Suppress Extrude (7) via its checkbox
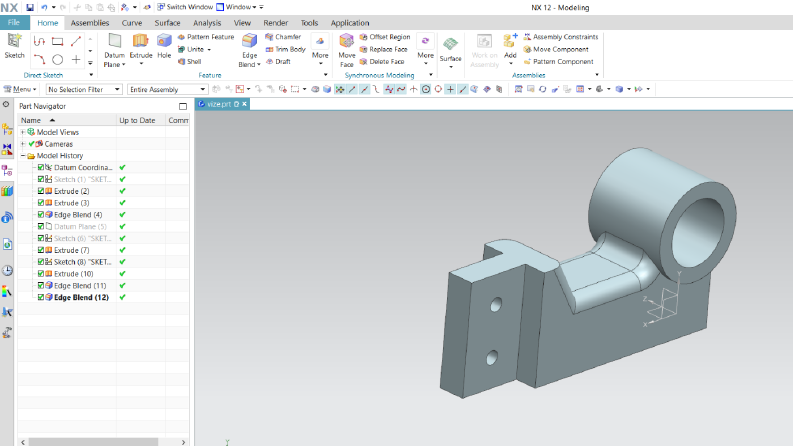 pos(41,250)
